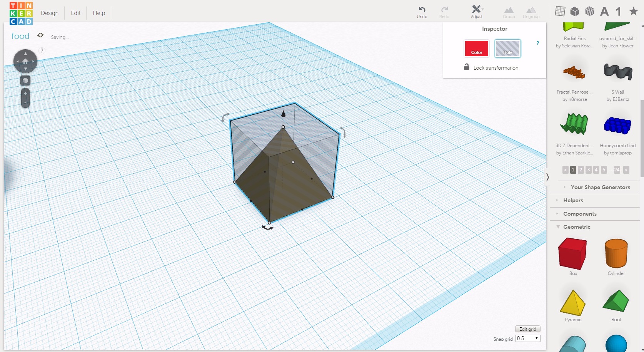644x352 pixels.
Task: Group the selected shapes
Action: pyautogui.click(x=509, y=12)
